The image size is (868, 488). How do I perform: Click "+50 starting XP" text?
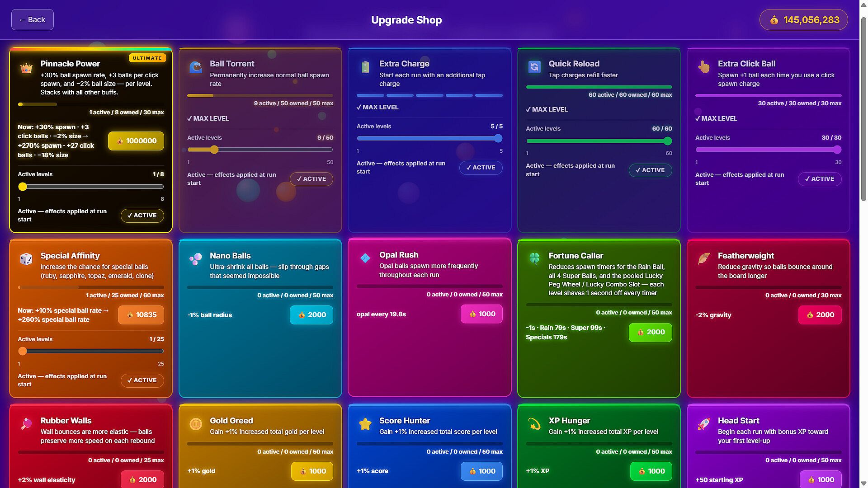pyautogui.click(x=719, y=480)
